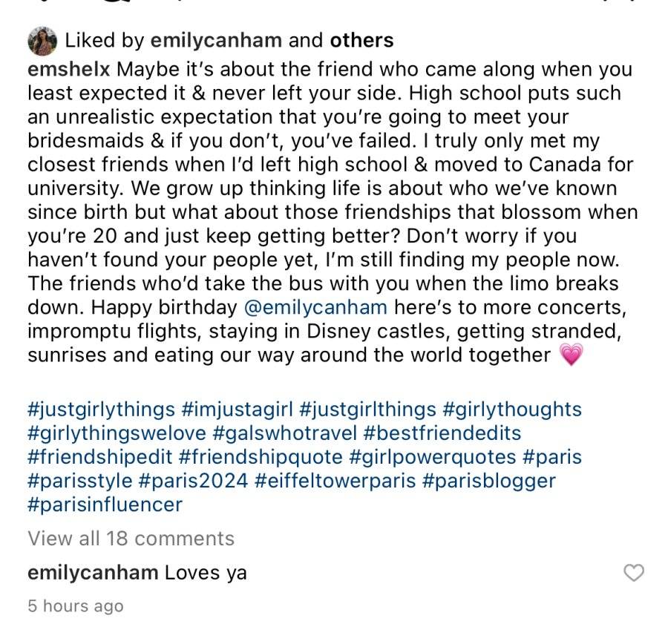Open the liker's profile picture thumbnail

coord(42,42)
